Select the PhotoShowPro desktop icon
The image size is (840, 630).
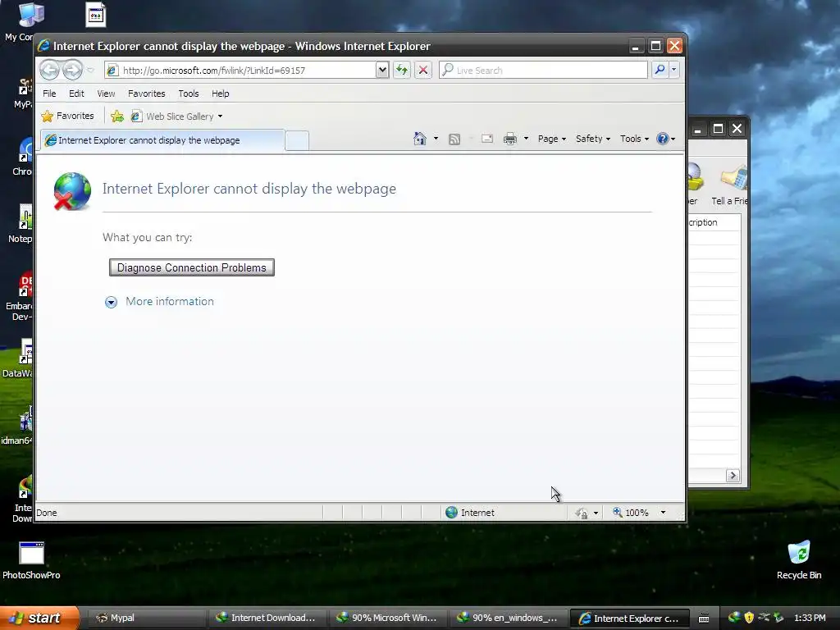point(31,560)
